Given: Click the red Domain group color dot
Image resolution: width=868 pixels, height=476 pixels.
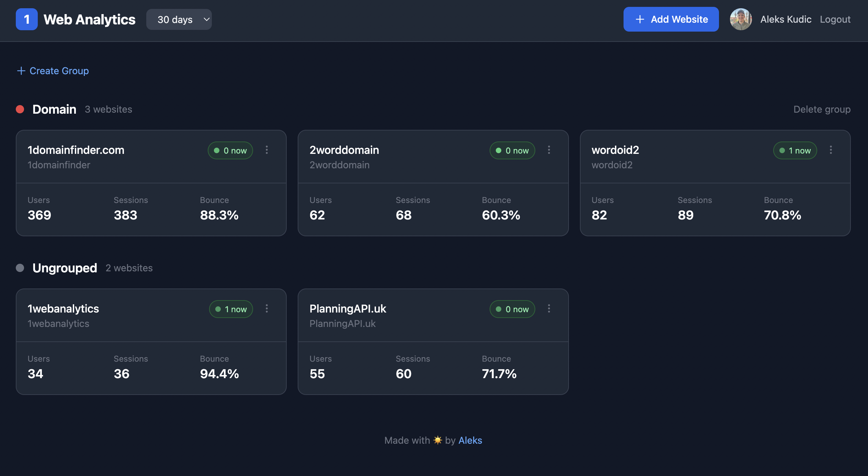Looking at the screenshot, I should tap(20, 109).
